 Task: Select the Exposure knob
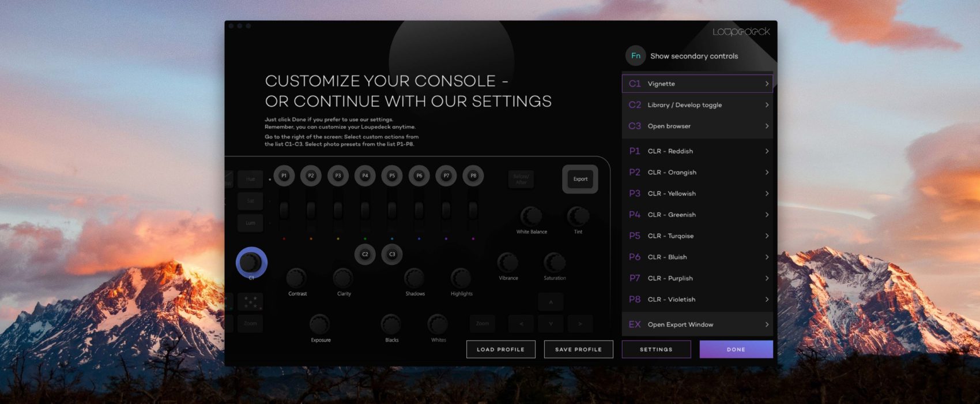[x=320, y=324]
